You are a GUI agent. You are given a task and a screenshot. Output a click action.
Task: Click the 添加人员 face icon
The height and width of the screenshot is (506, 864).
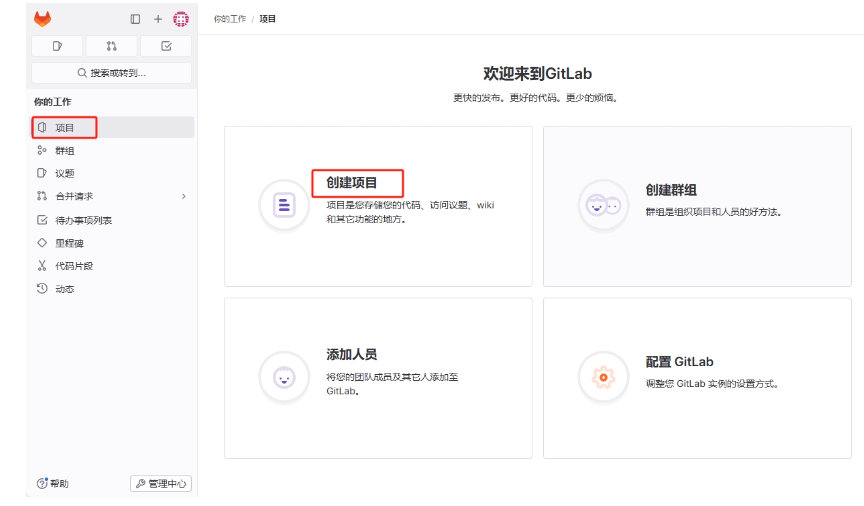[284, 378]
